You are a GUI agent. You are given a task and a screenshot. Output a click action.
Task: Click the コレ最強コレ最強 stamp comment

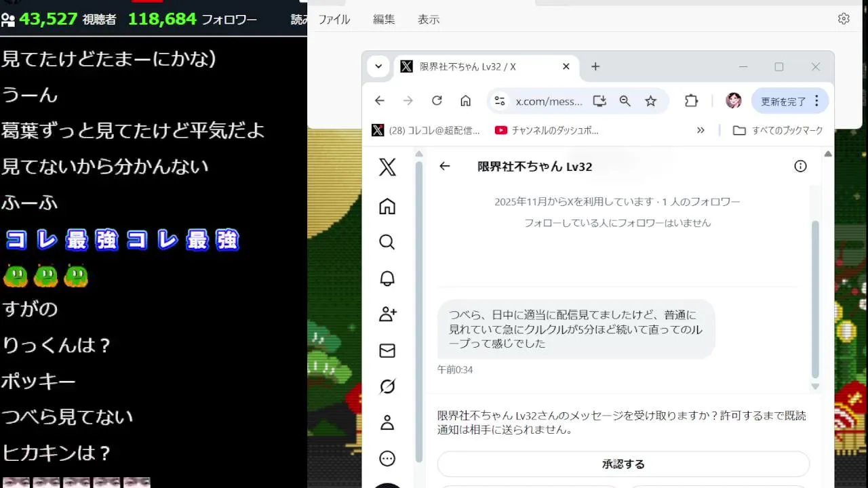(122, 240)
